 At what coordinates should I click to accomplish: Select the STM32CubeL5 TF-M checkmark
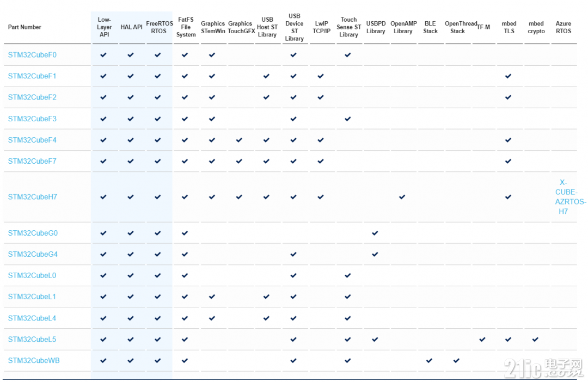(x=482, y=339)
